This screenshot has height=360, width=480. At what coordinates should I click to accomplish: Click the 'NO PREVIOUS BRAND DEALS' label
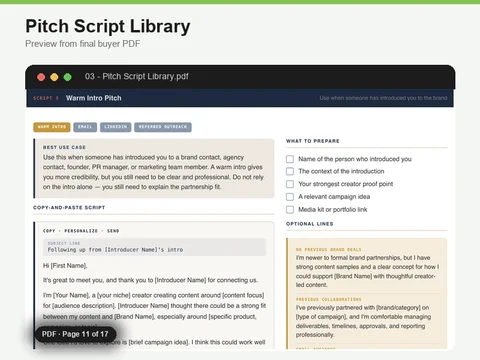pyautogui.click(x=329, y=250)
